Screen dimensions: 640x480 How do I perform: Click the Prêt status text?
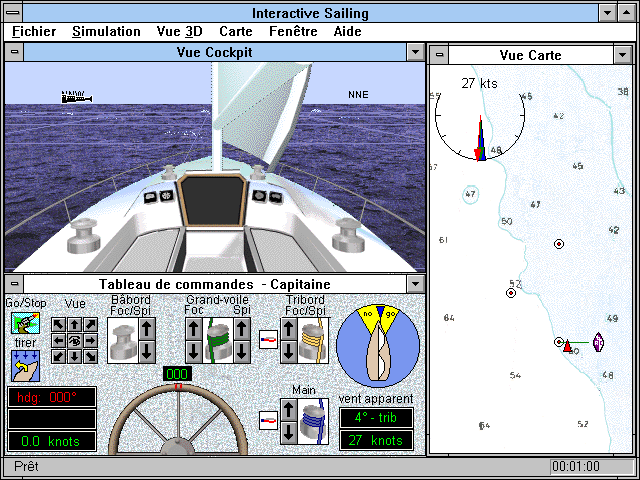pos(26,466)
